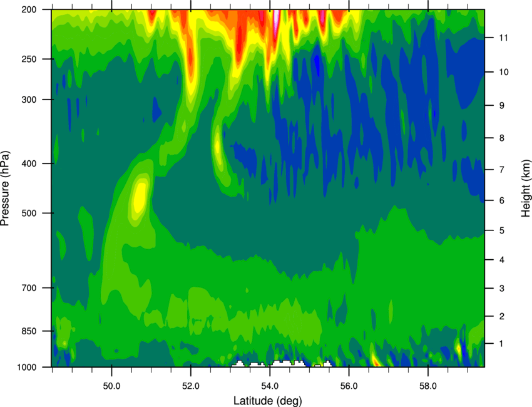Click the 58.0 latitude tick label
The width and height of the screenshot is (532, 407).
tap(428, 386)
